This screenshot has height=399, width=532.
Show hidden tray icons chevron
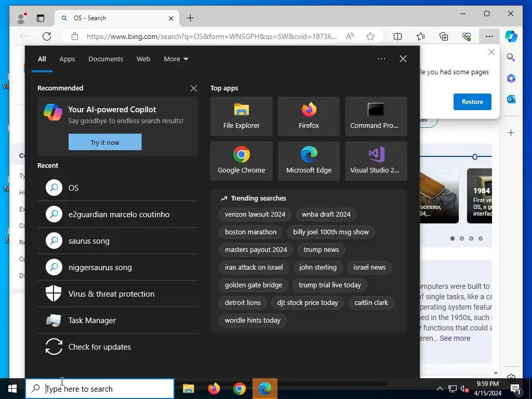(440, 389)
